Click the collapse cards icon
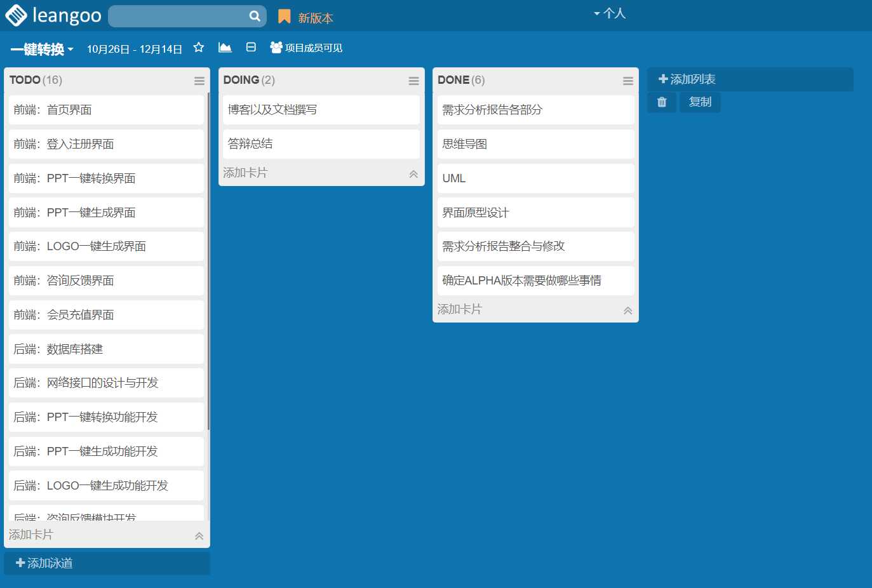 point(251,48)
